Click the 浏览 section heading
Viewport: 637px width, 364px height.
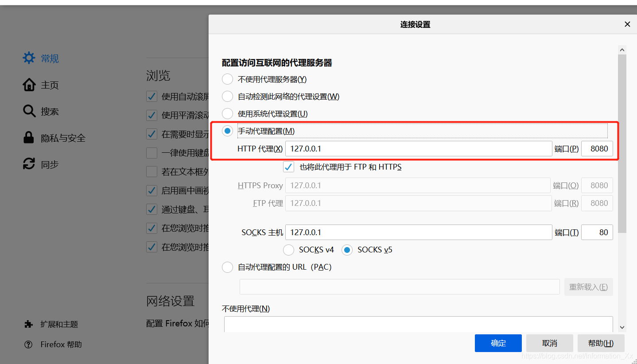158,75
